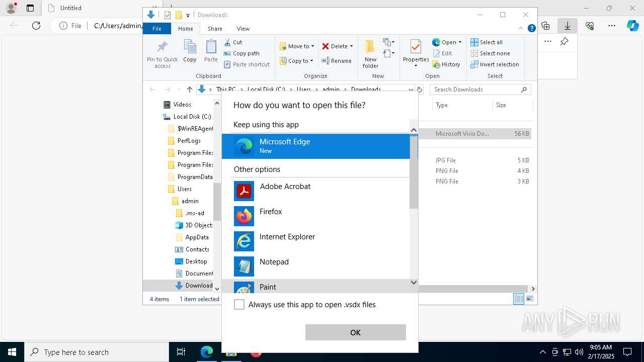Select the admin folder in tree
Screen dimensions: 644x362
click(x=185, y=201)
